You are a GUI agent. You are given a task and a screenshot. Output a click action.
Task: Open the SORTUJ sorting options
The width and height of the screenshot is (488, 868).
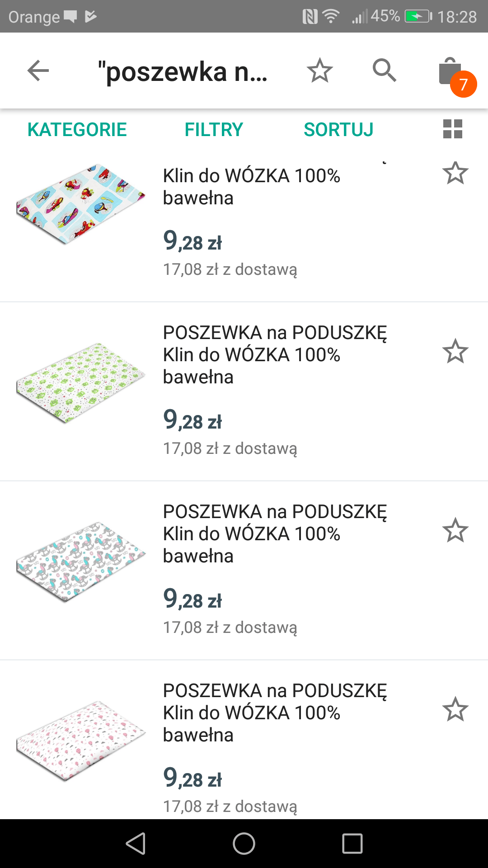338,130
